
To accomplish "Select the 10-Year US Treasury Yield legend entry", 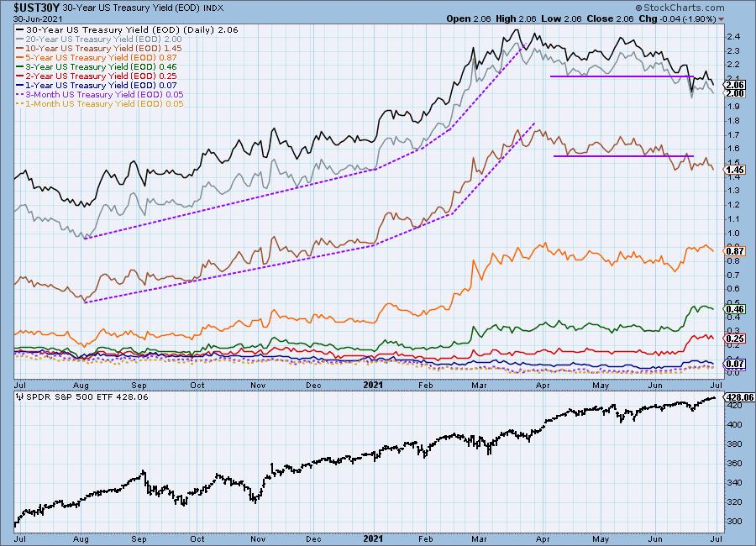I will click(x=99, y=48).
